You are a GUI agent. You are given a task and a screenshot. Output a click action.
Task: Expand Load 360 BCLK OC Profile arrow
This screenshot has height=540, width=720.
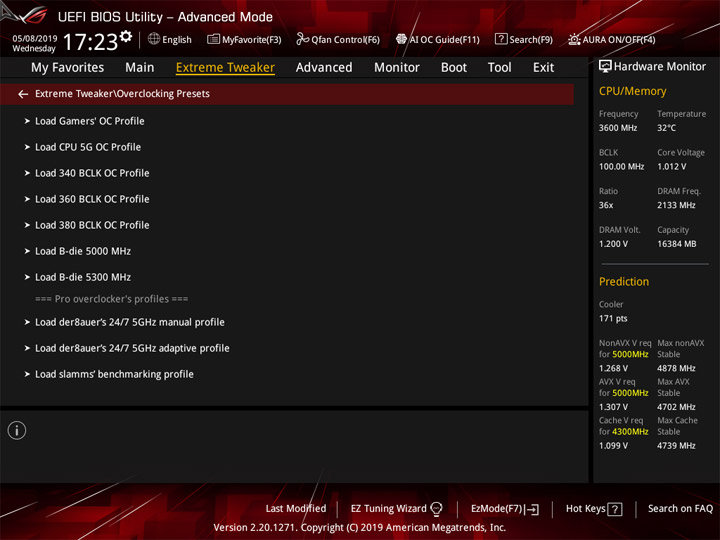27,199
